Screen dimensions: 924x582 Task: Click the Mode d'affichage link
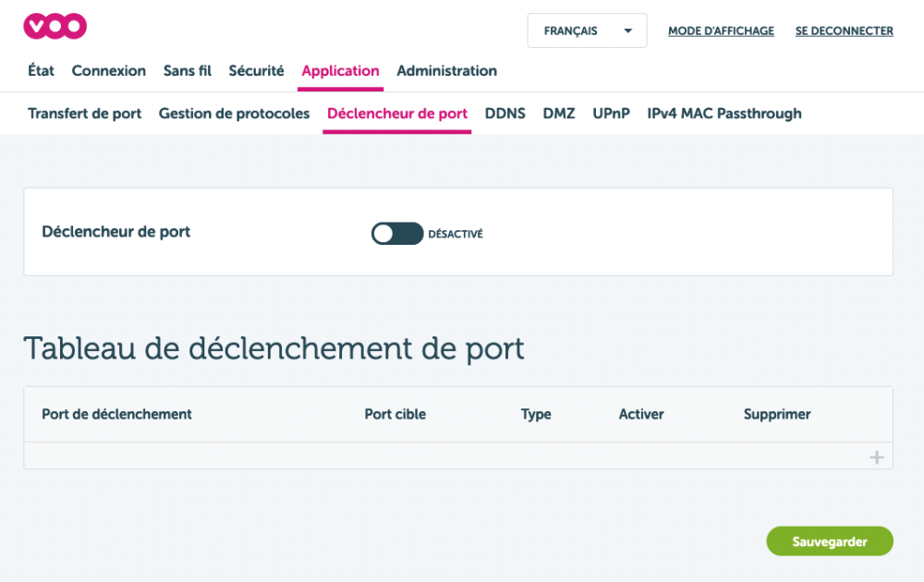coord(721,31)
